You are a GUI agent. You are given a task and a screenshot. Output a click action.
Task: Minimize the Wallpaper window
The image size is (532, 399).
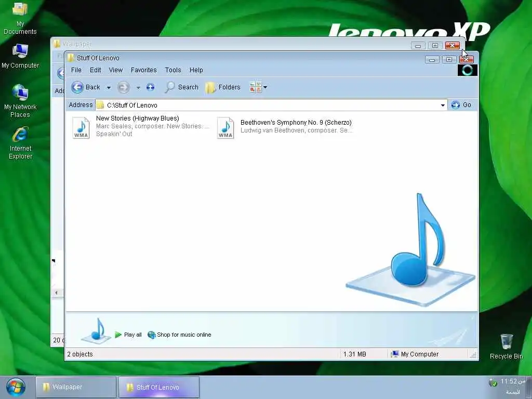pyautogui.click(x=418, y=46)
